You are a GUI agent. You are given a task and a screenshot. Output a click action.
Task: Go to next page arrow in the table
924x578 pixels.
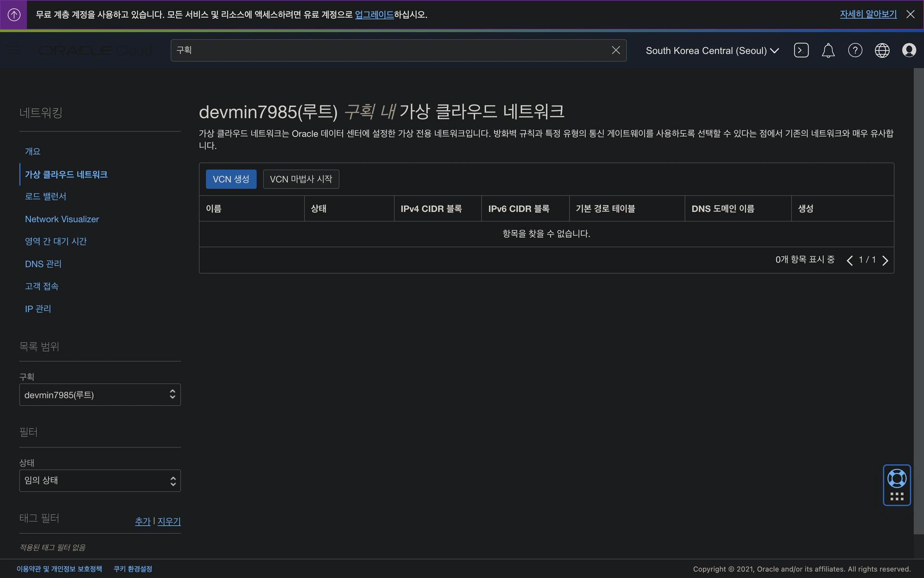885,260
